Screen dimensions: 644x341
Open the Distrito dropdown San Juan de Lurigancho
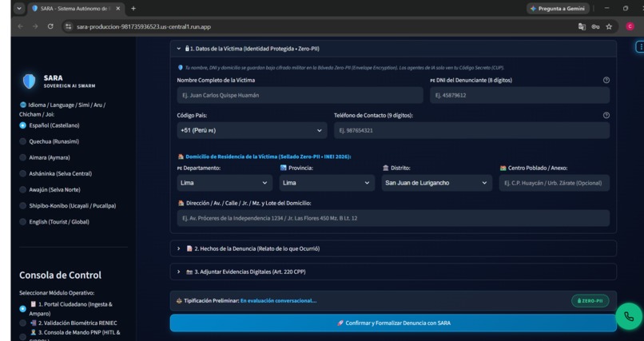[x=436, y=183]
